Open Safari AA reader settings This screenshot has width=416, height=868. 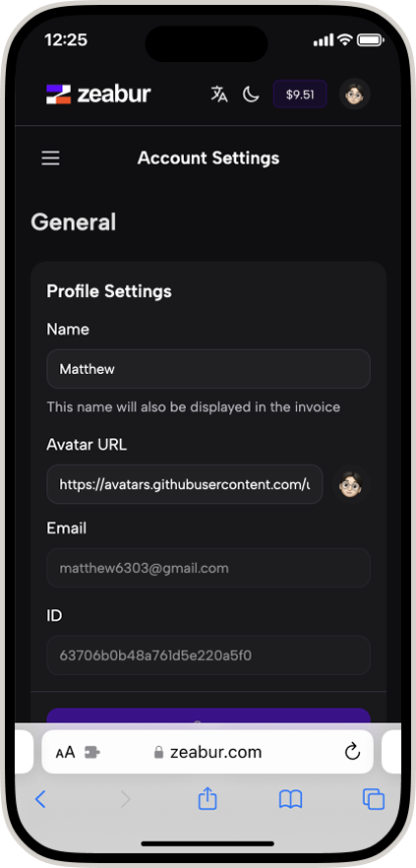pos(65,752)
